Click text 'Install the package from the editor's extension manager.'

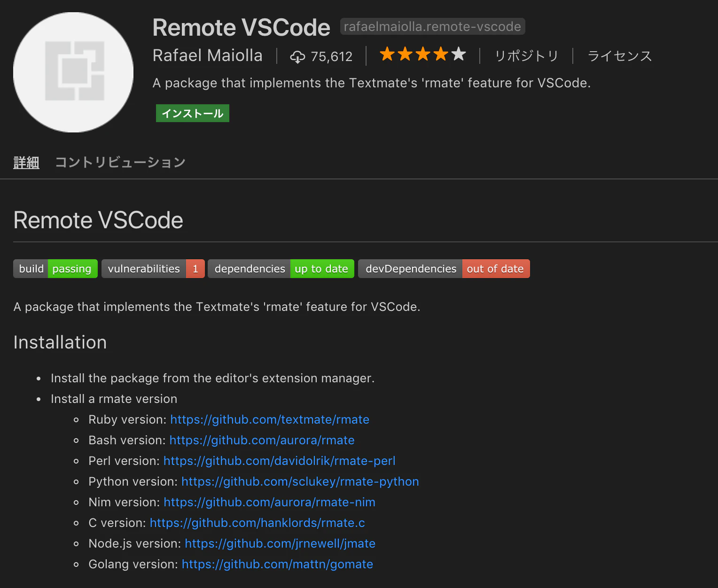tap(212, 378)
